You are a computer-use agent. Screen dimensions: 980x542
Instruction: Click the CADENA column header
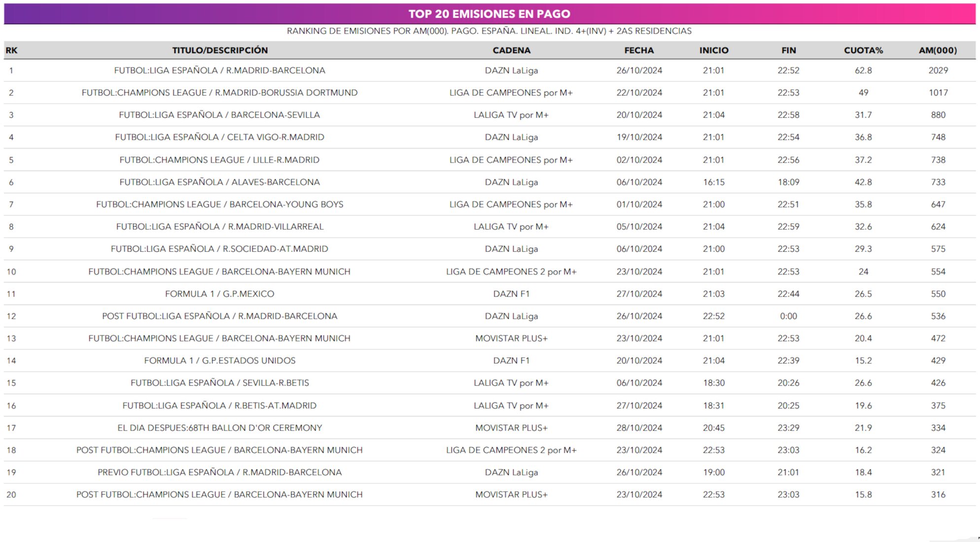511,50
